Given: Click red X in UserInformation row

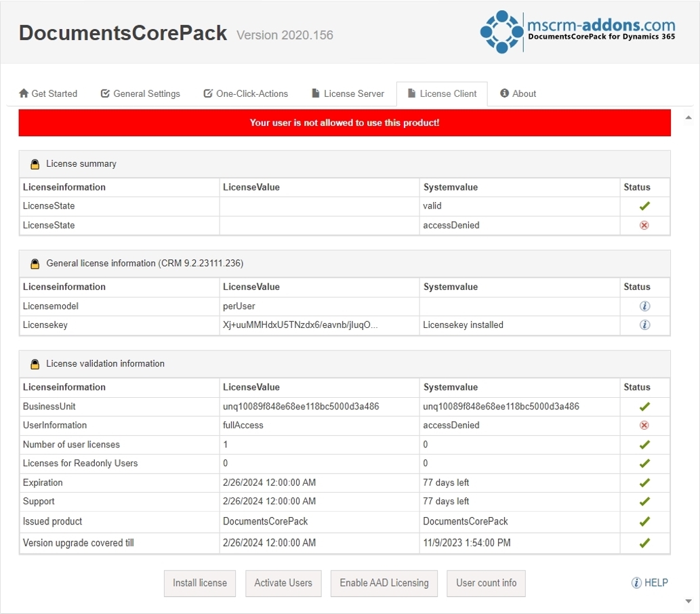Looking at the screenshot, I should tap(644, 425).
